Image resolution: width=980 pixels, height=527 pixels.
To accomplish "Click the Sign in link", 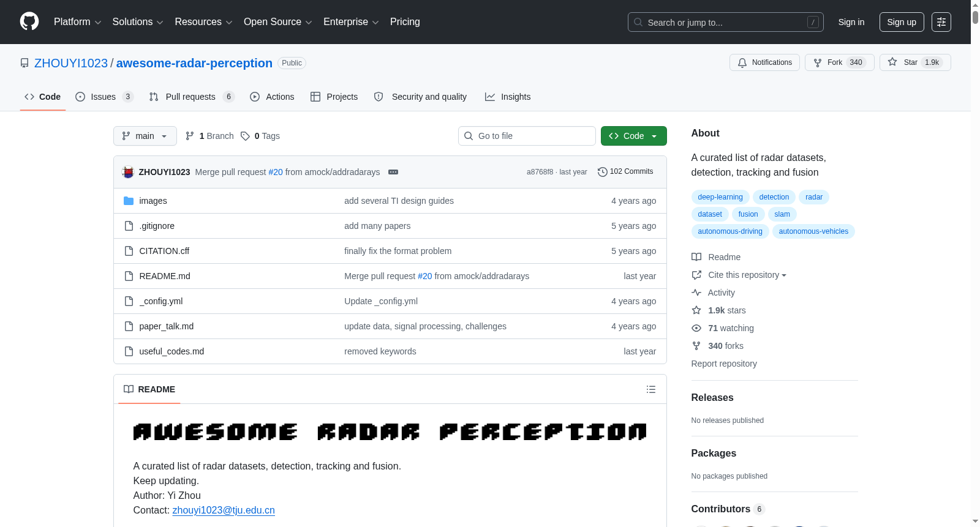I will coord(851,22).
